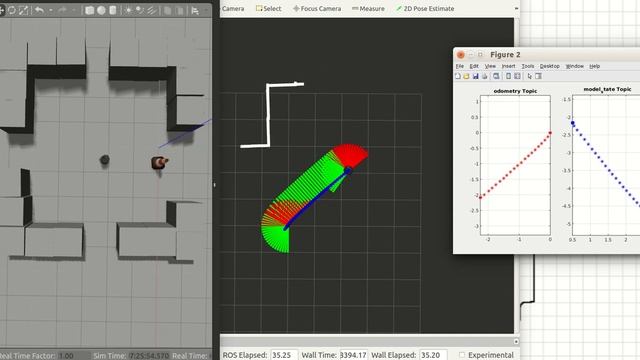640x360 pixels.
Task: Insert a box shape in Gazebo
Action: point(89,10)
